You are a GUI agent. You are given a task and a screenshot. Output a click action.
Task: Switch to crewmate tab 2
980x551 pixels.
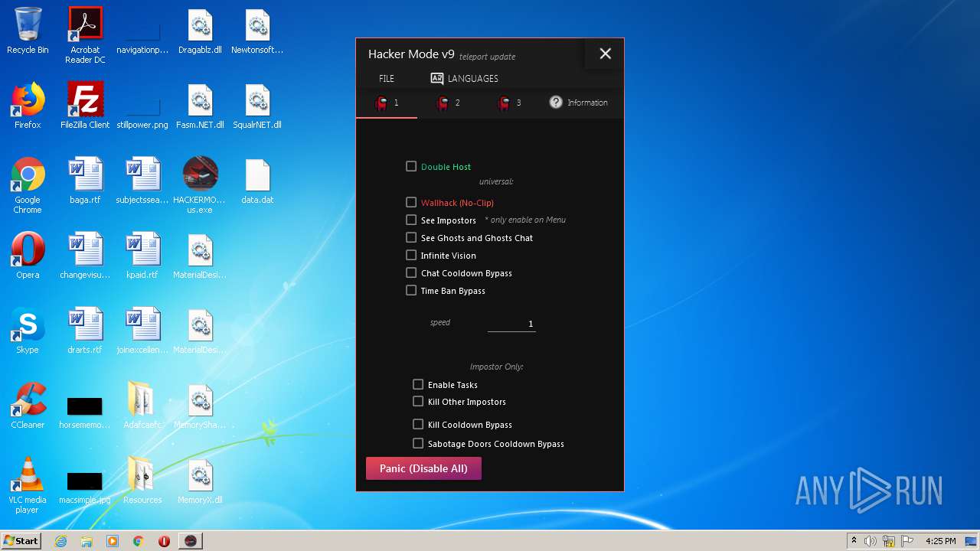coord(448,103)
